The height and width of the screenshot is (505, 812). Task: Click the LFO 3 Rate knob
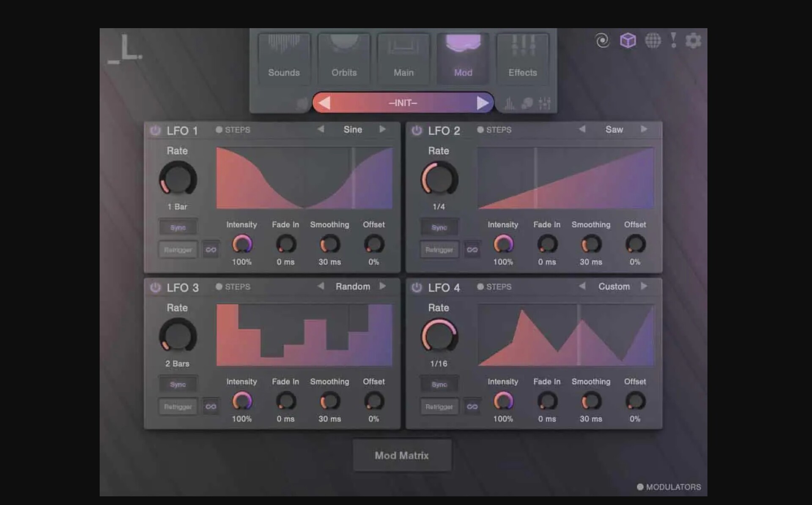tap(178, 336)
